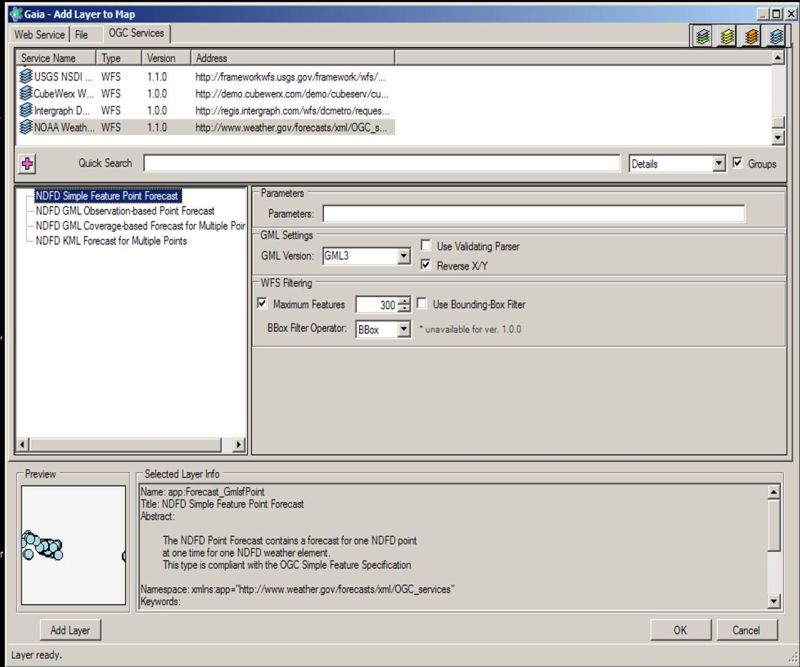This screenshot has width=800, height=667.
Task: Click the Namespace xmlns:app info line
Action: click(x=297, y=589)
